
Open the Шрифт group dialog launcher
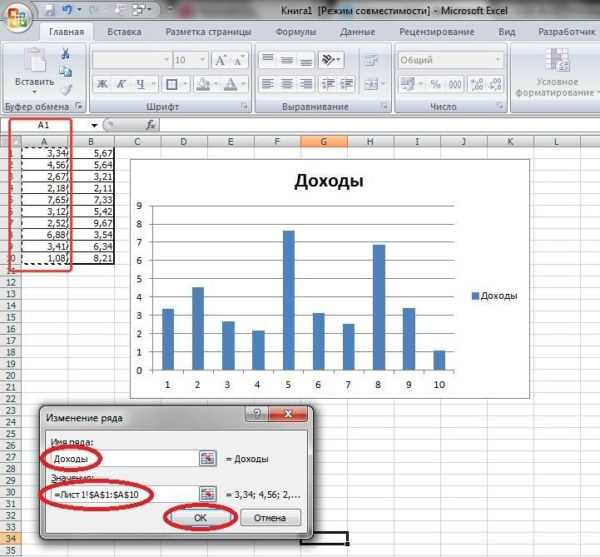click(x=244, y=106)
